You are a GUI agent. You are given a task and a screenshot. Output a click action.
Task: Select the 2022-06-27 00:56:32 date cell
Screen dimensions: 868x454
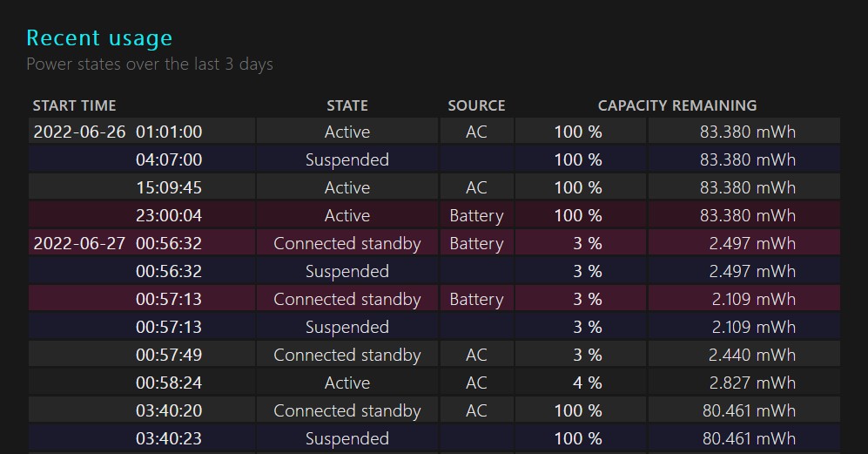point(142,243)
